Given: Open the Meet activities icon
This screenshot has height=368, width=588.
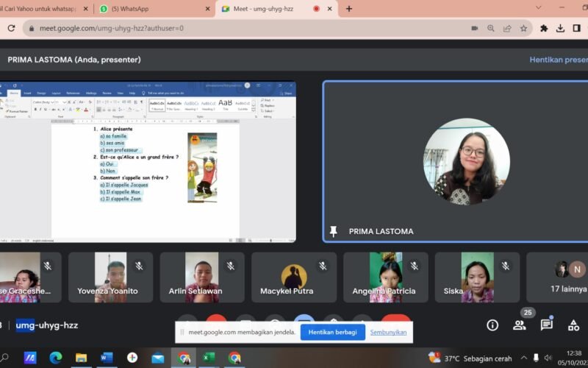Looking at the screenshot, I should click(x=573, y=325).
